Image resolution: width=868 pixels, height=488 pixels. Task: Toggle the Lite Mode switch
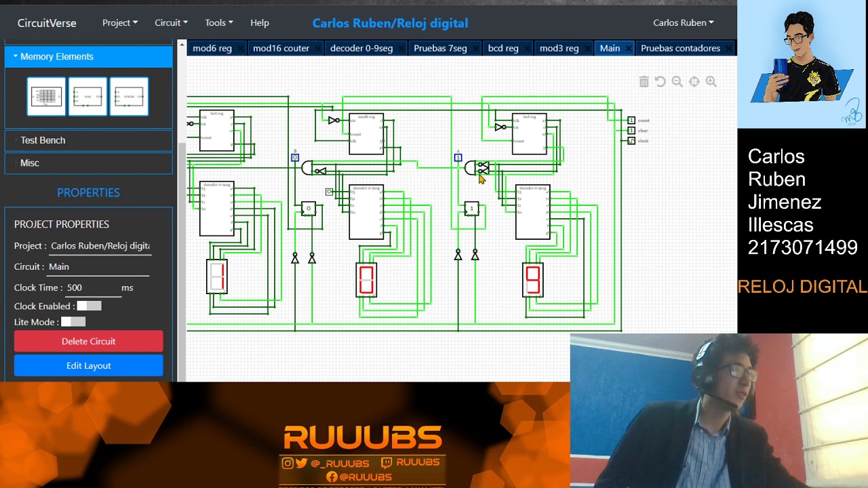[73, 322]
